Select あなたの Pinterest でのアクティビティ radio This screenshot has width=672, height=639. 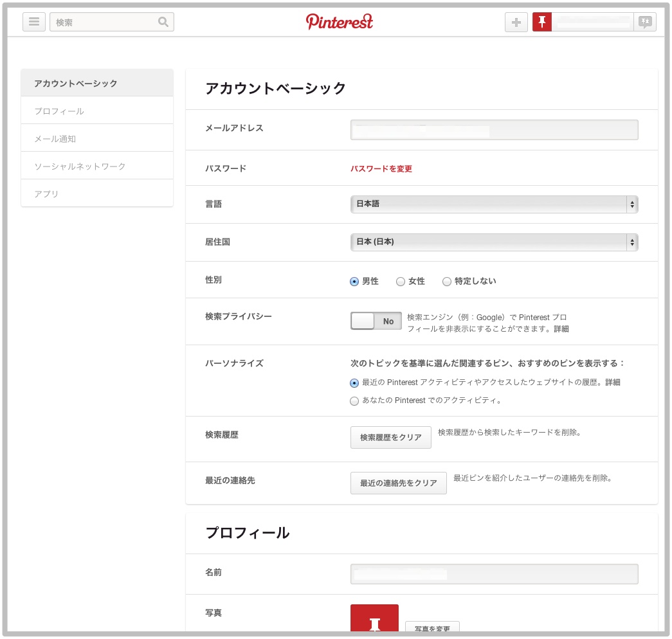click(x=354, y=401)
